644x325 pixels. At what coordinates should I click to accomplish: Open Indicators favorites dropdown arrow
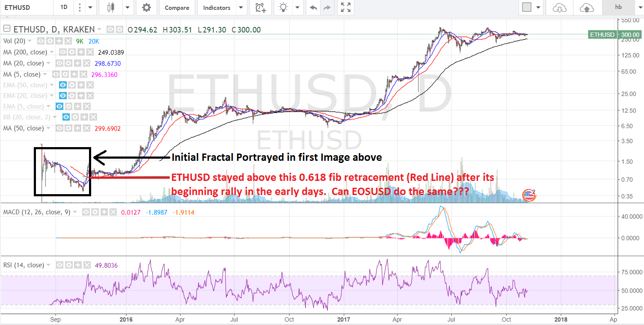(242, 8)
